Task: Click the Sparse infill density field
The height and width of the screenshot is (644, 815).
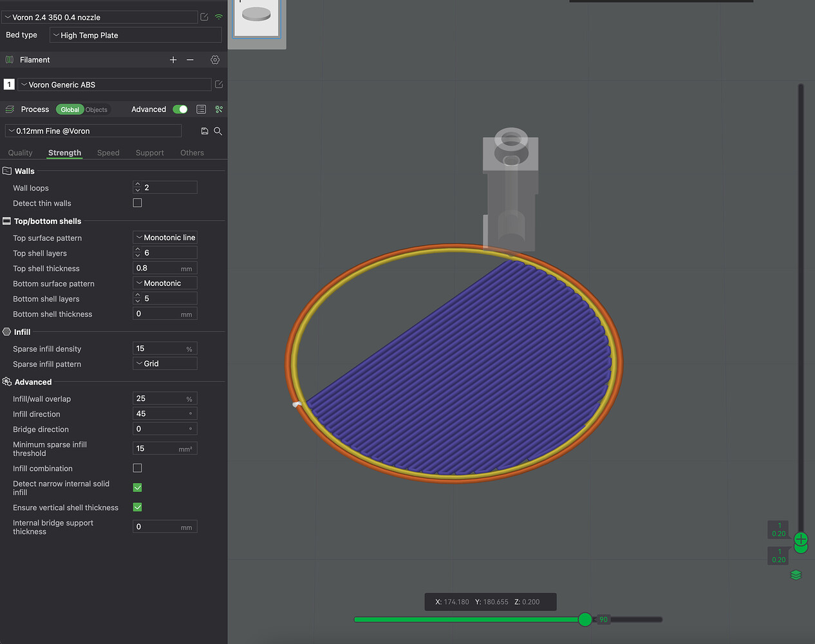Action: click(165, 348)
